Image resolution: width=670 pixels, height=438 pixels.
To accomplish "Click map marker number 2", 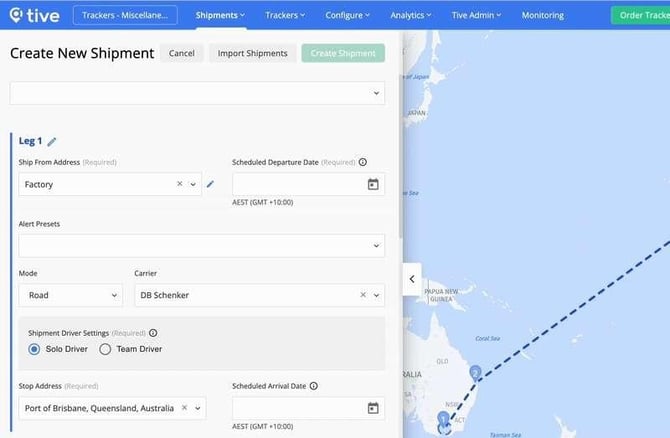I will (x=476, y=372).
